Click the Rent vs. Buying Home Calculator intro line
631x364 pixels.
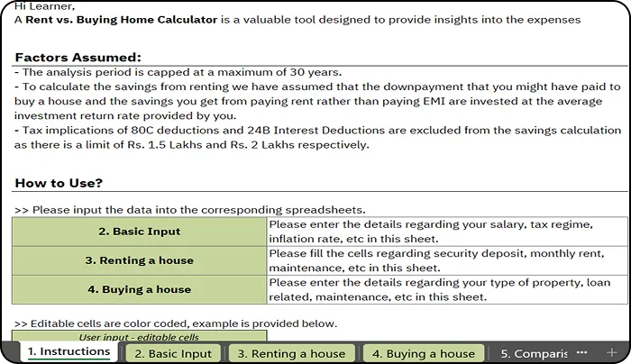[297, 19]
